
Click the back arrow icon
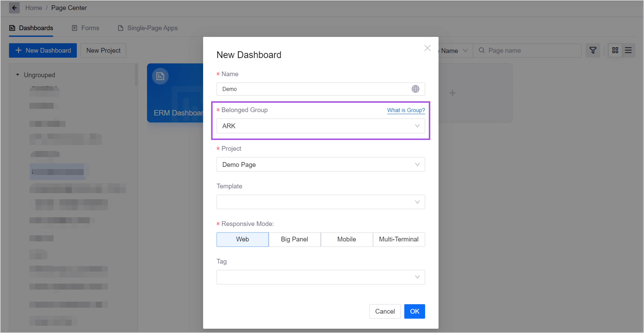[14, 8]
